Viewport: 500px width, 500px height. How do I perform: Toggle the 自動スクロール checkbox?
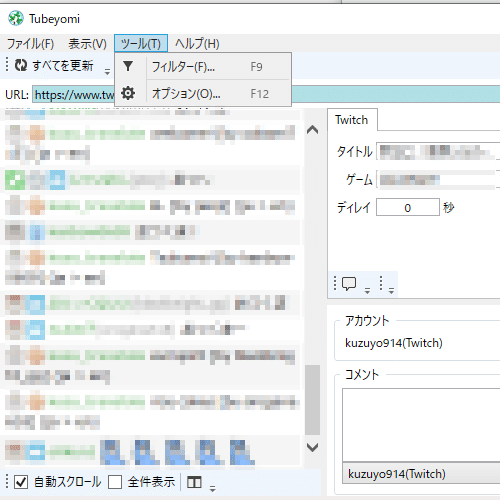coord(21,482)
